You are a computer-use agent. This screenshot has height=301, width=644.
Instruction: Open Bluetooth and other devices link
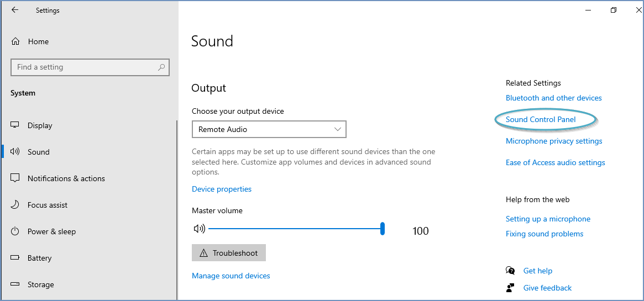coord(553,98)
